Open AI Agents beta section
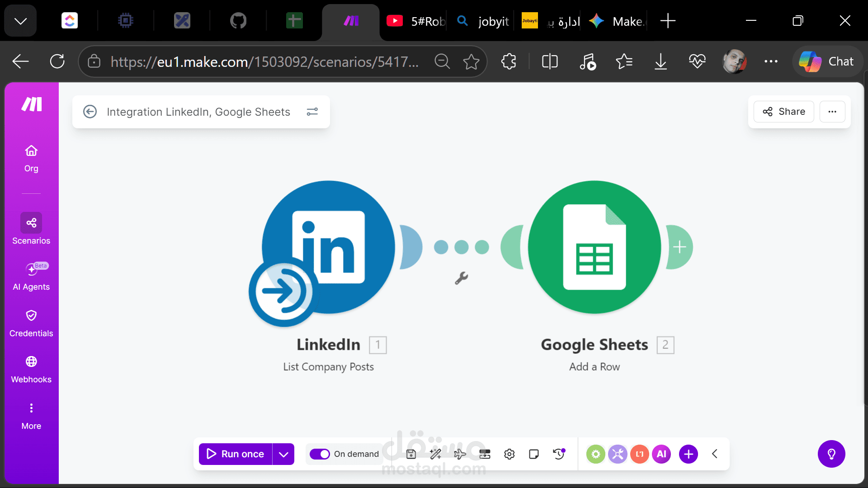Image resolution: width=868 pixels, height=488 pixels. point(31,277)
